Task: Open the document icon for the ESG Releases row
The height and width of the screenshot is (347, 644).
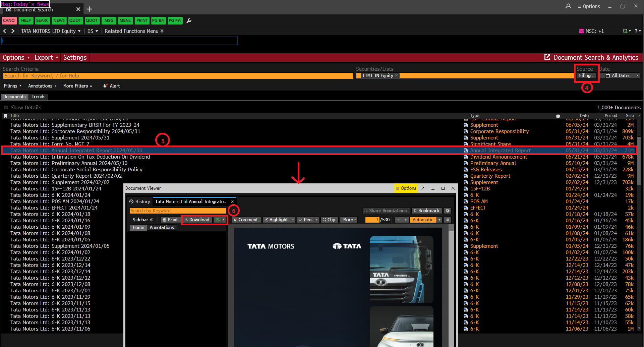Action: tap(466, 170)
